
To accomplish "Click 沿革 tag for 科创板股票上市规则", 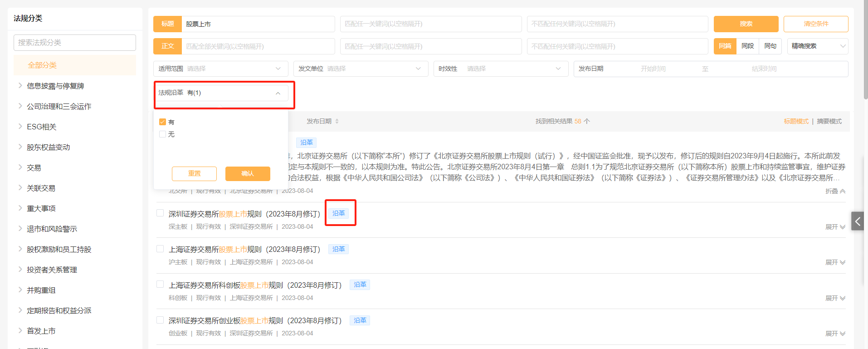I will (360, 285).
